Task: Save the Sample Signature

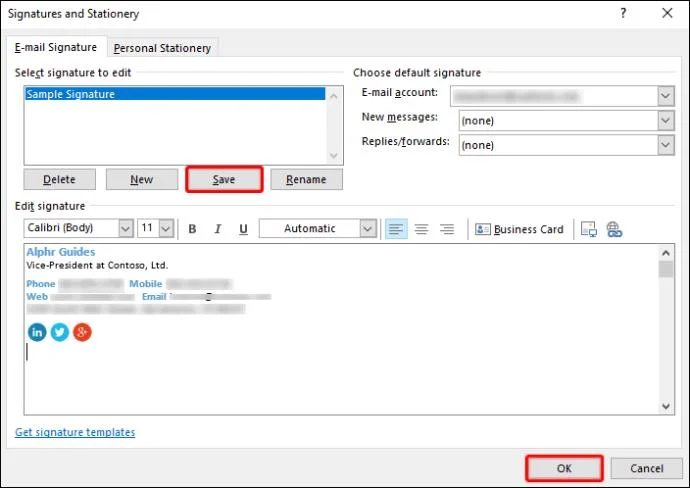Action: coord(224,179)
